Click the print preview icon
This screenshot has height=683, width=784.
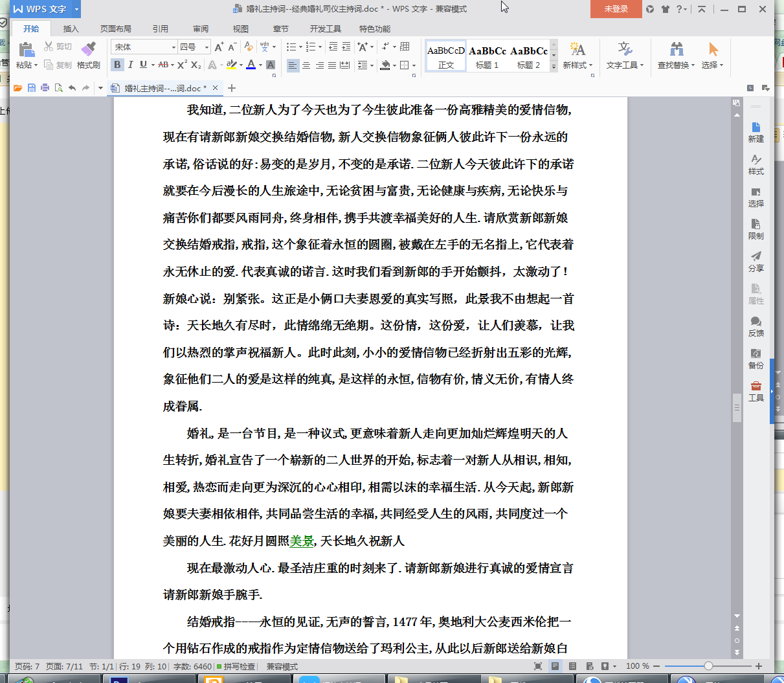pos(58,88)
